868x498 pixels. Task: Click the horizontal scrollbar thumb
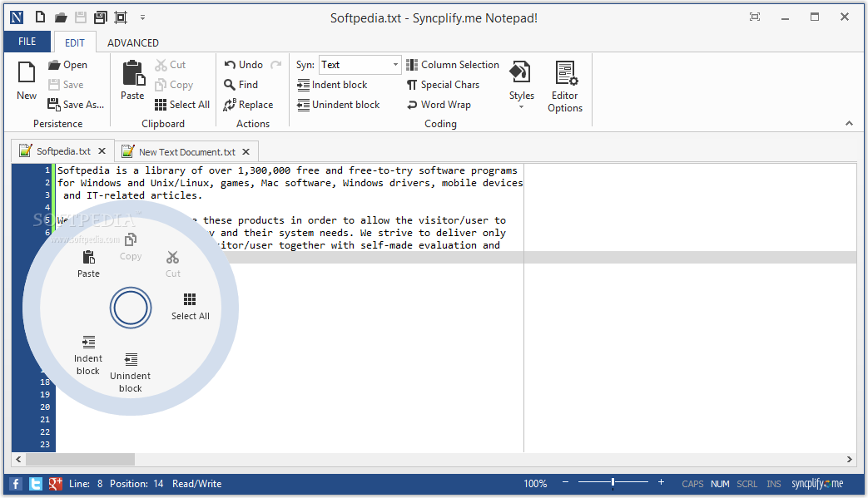(x=80, y=459)
